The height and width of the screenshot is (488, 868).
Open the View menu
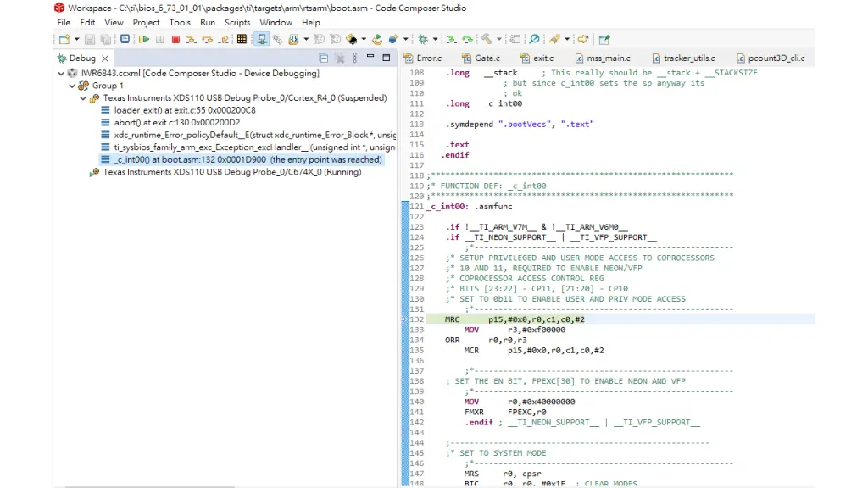(x=114, y=23)
